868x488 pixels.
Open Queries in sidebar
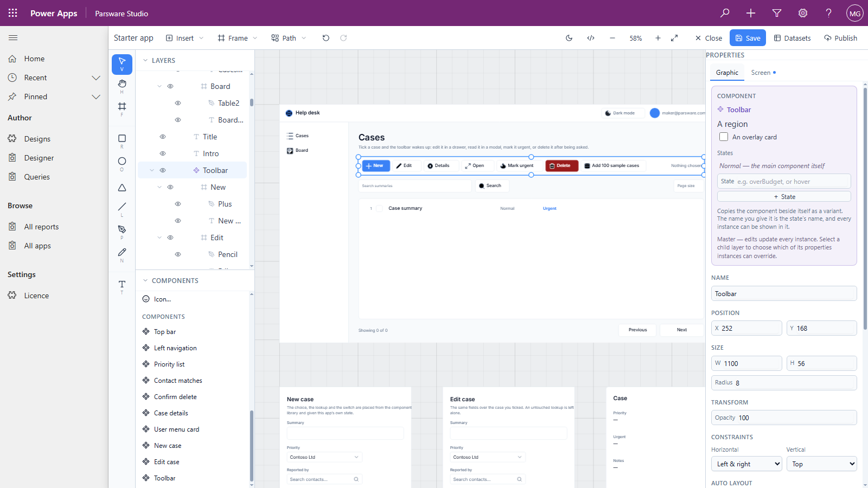click(x=37, y=177)
